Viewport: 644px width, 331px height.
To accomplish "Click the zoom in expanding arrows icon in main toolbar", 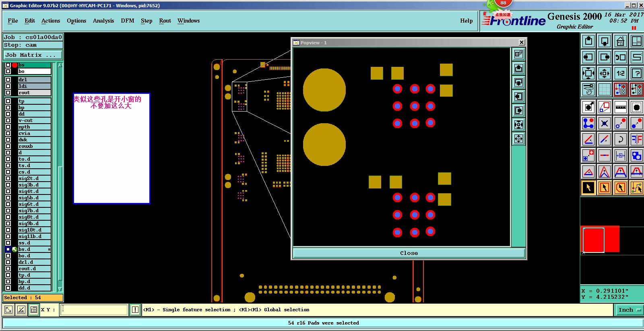I will [x=588, y=73].
